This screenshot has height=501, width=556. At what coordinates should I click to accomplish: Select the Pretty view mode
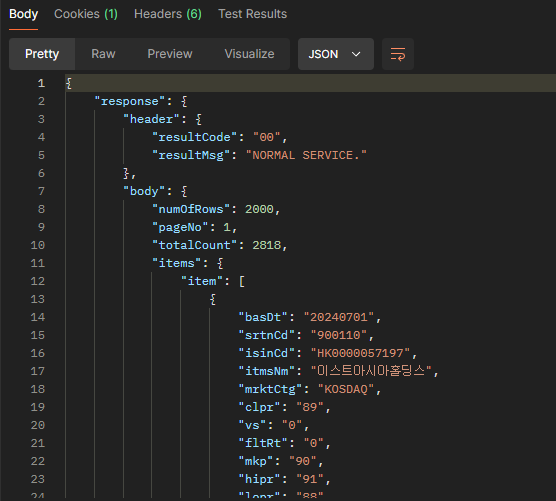(x=42, y=54)
